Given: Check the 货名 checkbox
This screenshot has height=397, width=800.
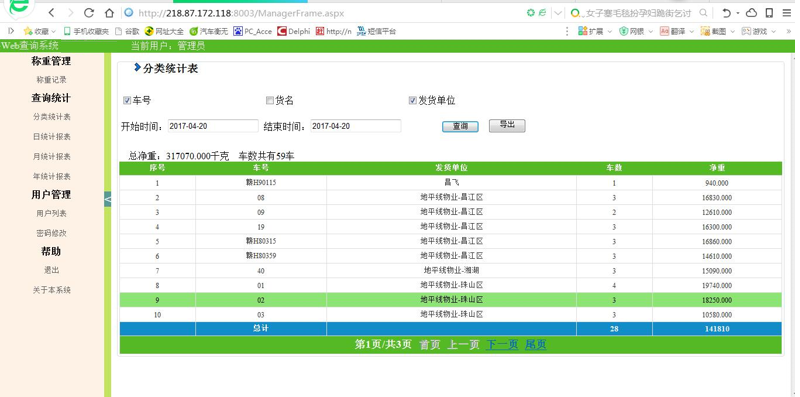Looking at the screenshot, I should point(270,101).
